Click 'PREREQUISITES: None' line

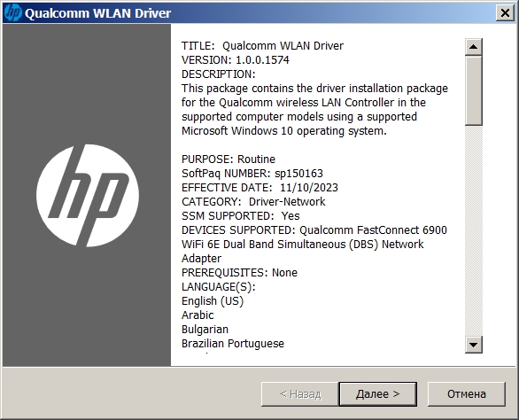click(240, 273)
